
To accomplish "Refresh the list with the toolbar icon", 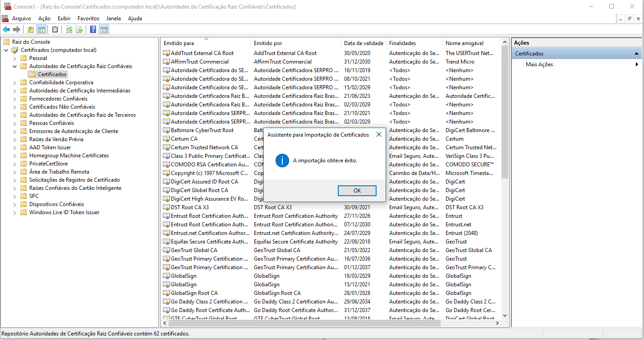I will point(69,30).
